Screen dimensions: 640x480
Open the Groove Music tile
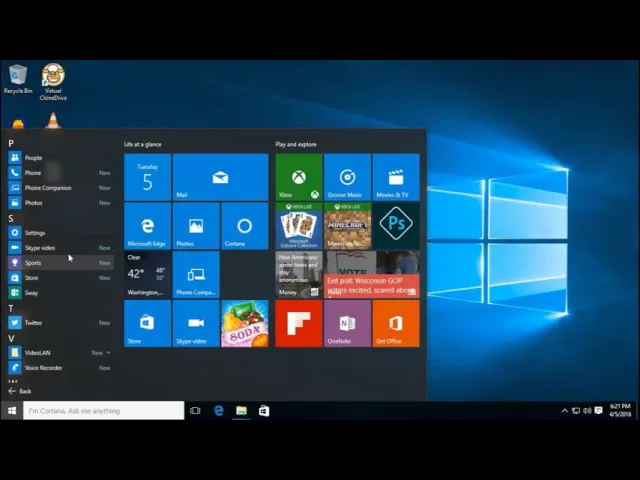tap(347, 177)
